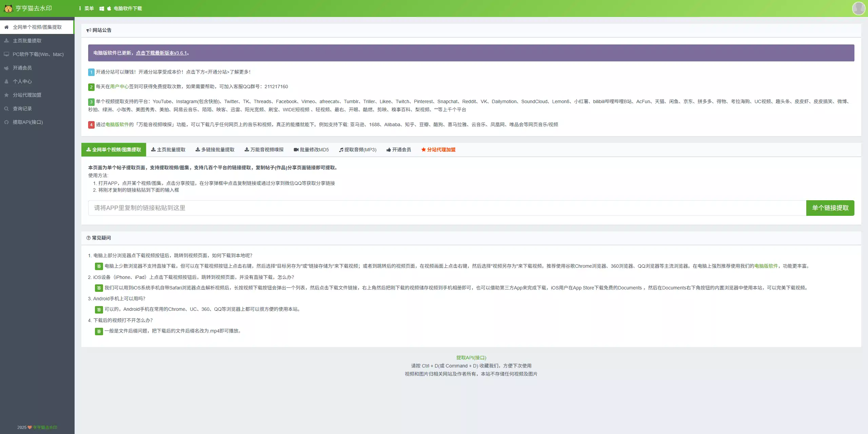Viewport: 868px width, 434px height.
Task: Open 个人中心 in the sidebar
Action: click(x=22, y=81)
